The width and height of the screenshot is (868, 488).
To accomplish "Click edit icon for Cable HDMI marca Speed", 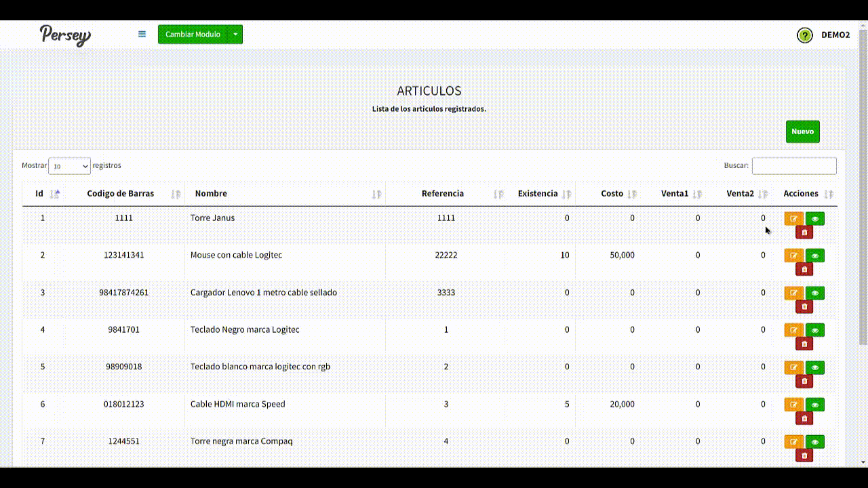I will coord(793,405).
